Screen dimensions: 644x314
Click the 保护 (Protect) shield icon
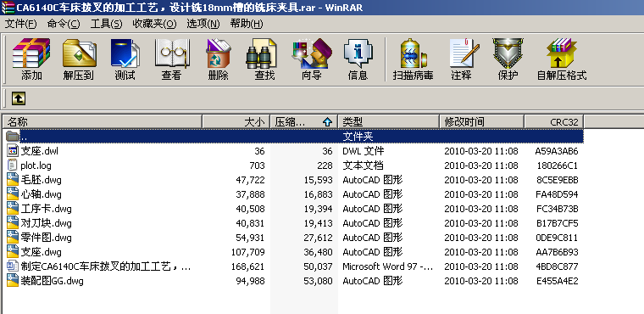click(508, 53)
